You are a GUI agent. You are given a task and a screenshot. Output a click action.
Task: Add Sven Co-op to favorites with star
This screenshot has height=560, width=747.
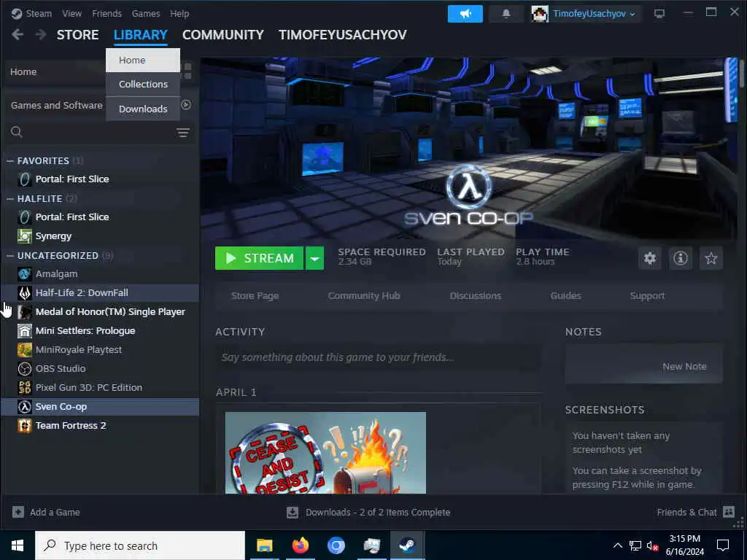pyautogui.click(x=711, y=258)
